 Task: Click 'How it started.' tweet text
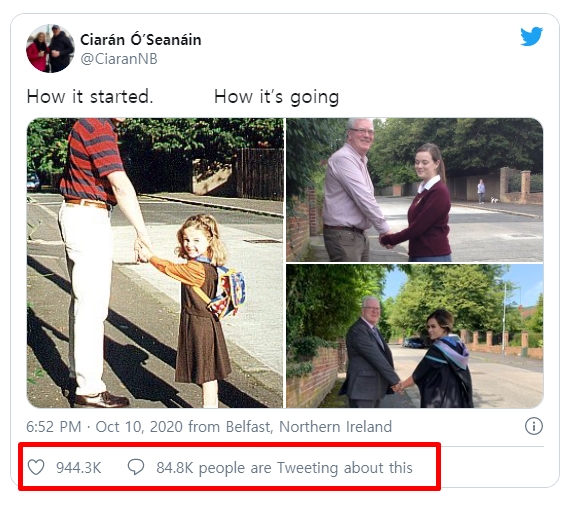click(90, 97)
